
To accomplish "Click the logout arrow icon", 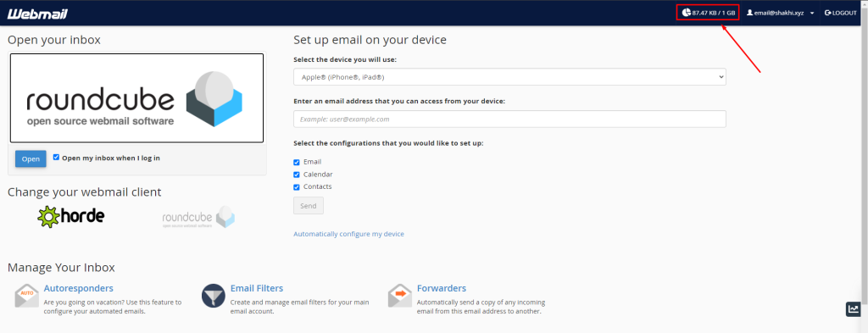I will tap(827, 12).
